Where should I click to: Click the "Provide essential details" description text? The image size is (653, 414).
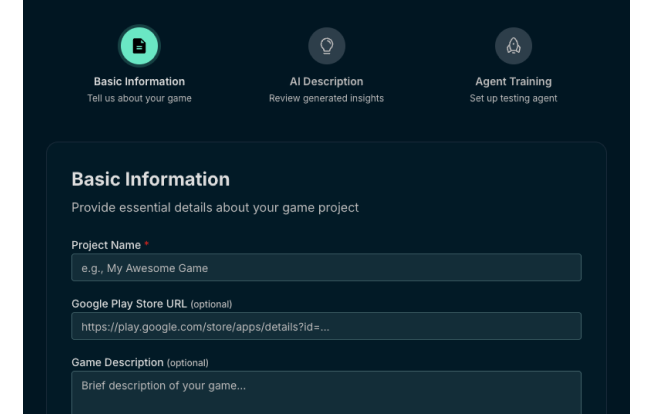[x=214, y=208]
